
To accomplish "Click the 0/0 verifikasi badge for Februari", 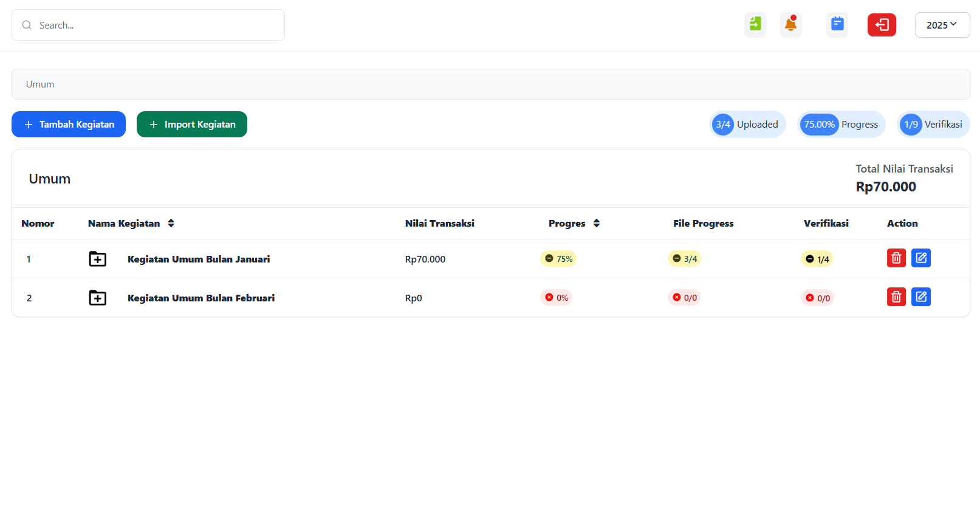I will [817, 298].
